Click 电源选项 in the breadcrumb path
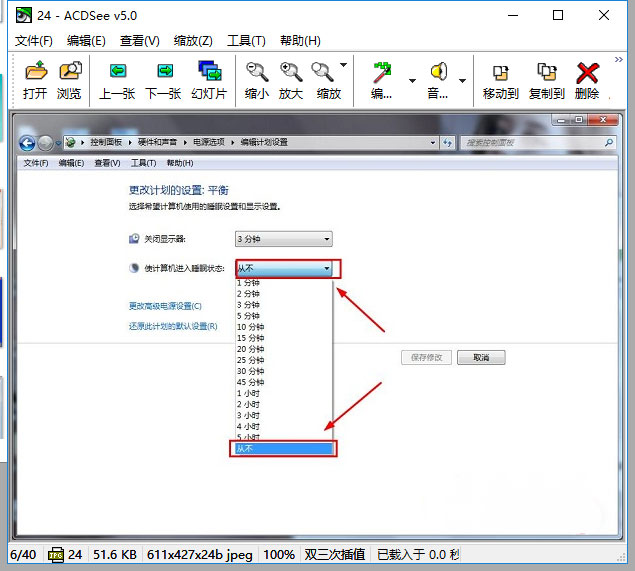 coord(209,142)
